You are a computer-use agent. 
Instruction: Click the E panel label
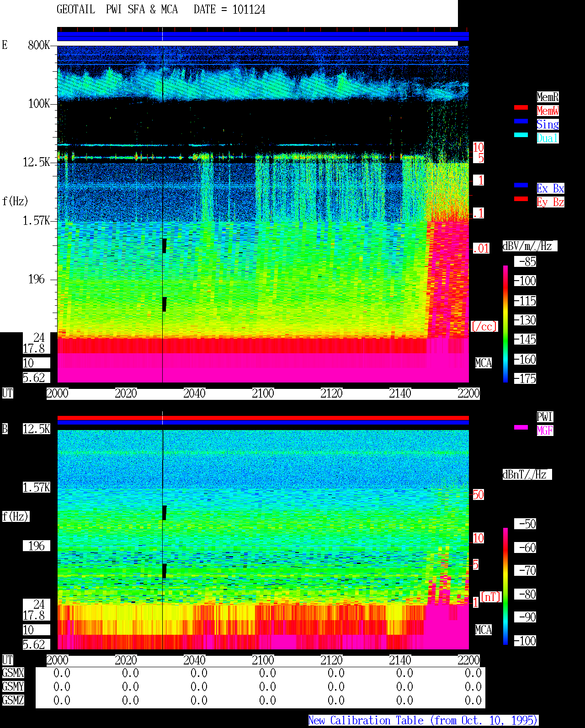pyautogui.click(x=5, y=45)
